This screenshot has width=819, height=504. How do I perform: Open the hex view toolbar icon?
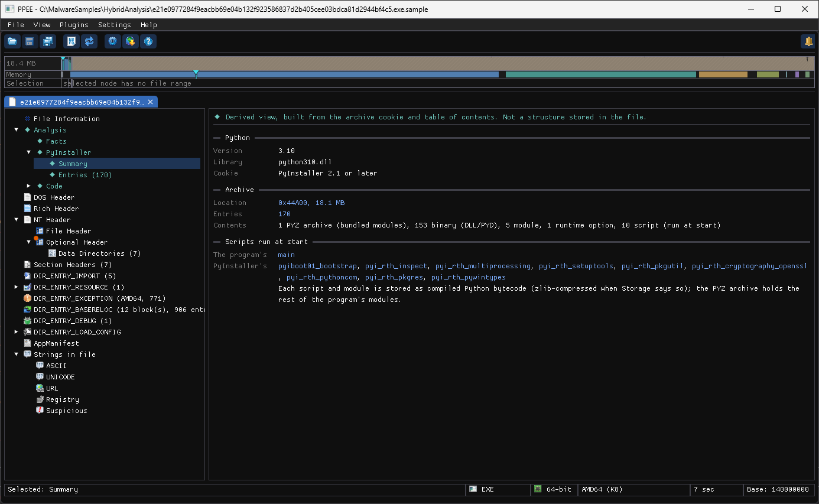[71, 41]
